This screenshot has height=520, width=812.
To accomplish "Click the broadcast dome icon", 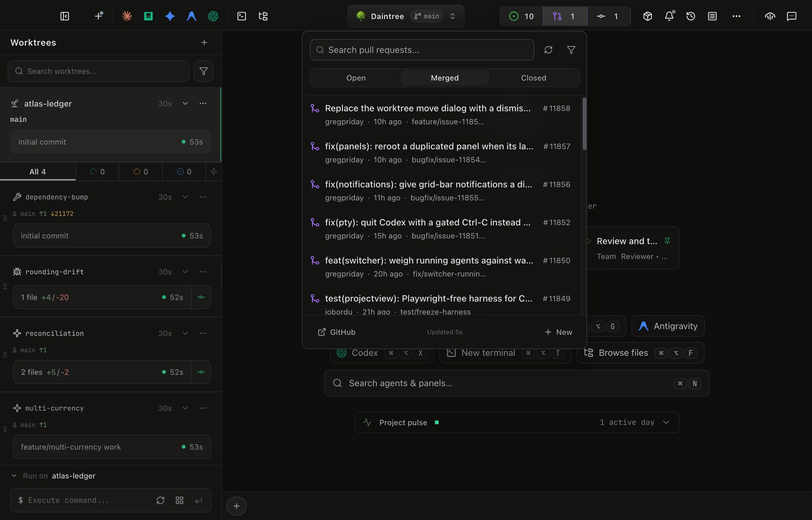I will point(770,16).
